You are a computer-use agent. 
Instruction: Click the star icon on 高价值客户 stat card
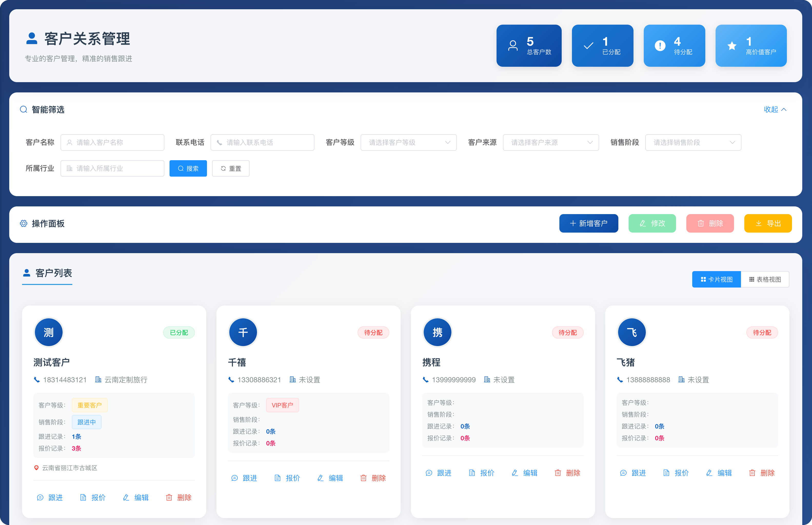pos(732,46)
